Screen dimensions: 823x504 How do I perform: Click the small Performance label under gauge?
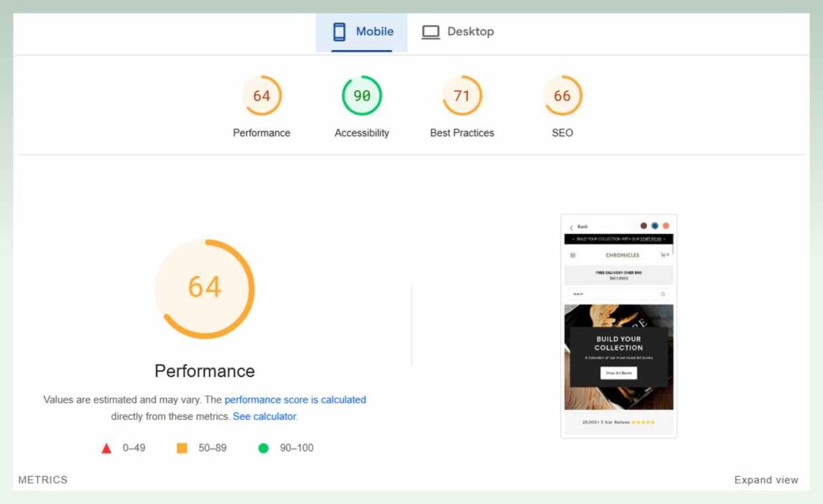[261, 133]
